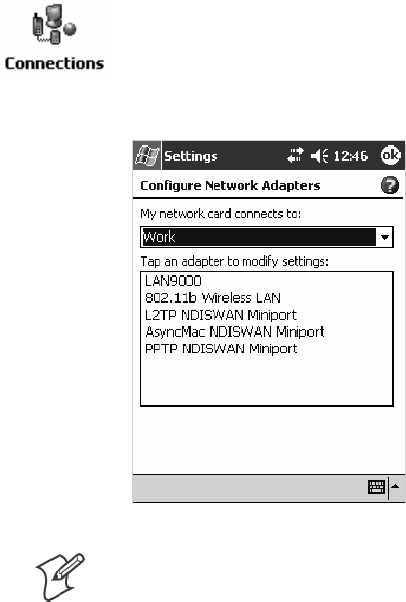Select the LAN9000 adapter
This screenshot has height=602, width=406.
173,281
